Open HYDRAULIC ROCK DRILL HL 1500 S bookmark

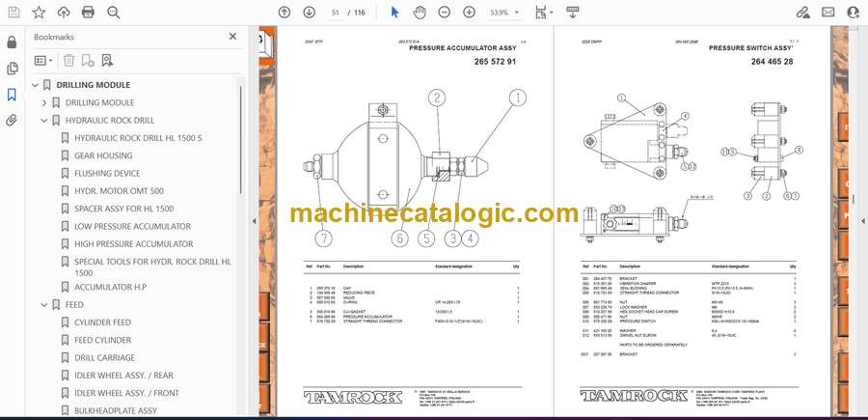click(138, 138)
